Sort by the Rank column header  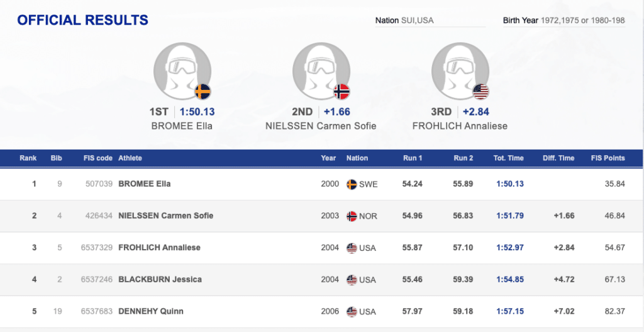[28, 158]
